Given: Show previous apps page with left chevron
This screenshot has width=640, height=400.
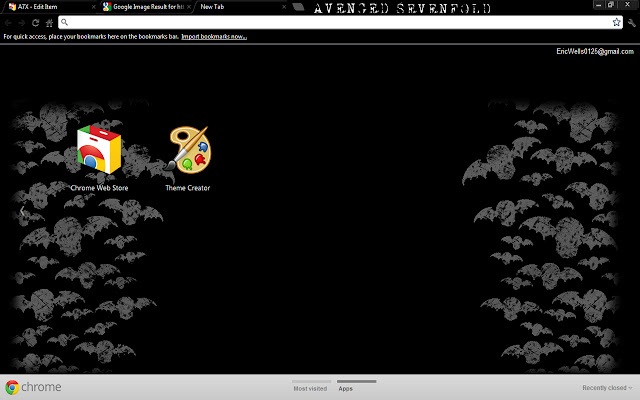Looking at the screenshot, I should [x=22, y=211].
